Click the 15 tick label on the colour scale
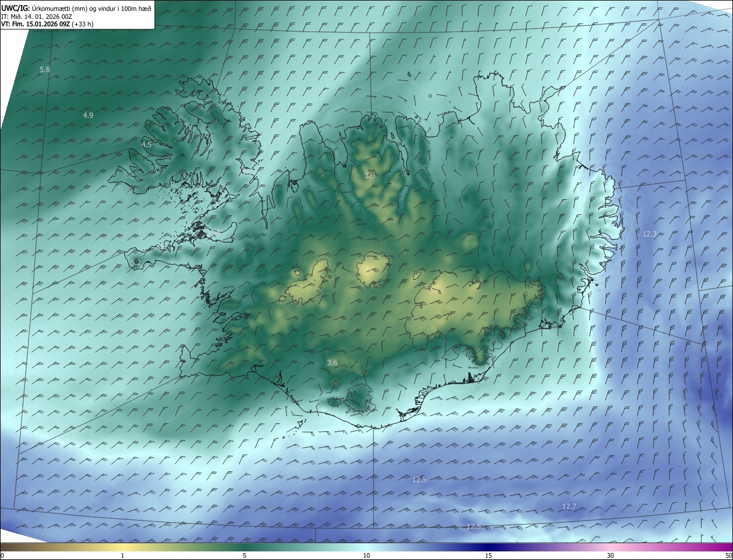Image resolution: width=733 pixels, height=560 pixels. pyautogui.click(x=488, y=555)
